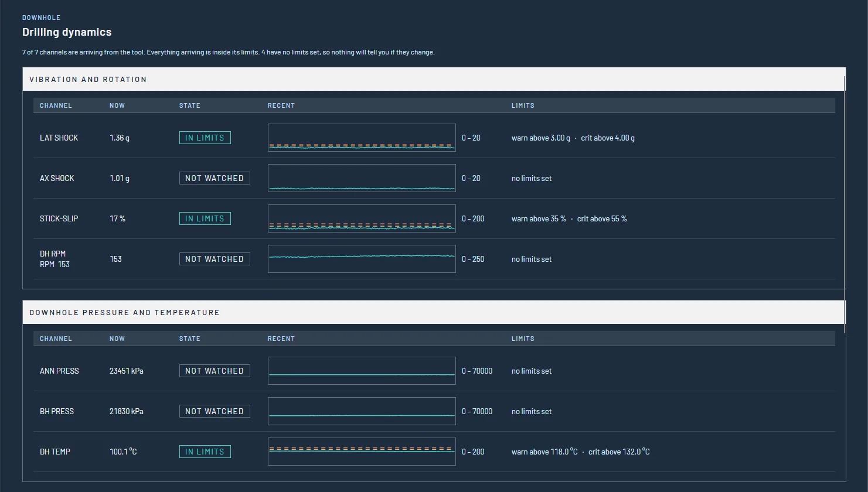View the DH TEMP recent trend chart
Image resolution: width=868 pixels, height=492 pixels.
tap(362, 452)
